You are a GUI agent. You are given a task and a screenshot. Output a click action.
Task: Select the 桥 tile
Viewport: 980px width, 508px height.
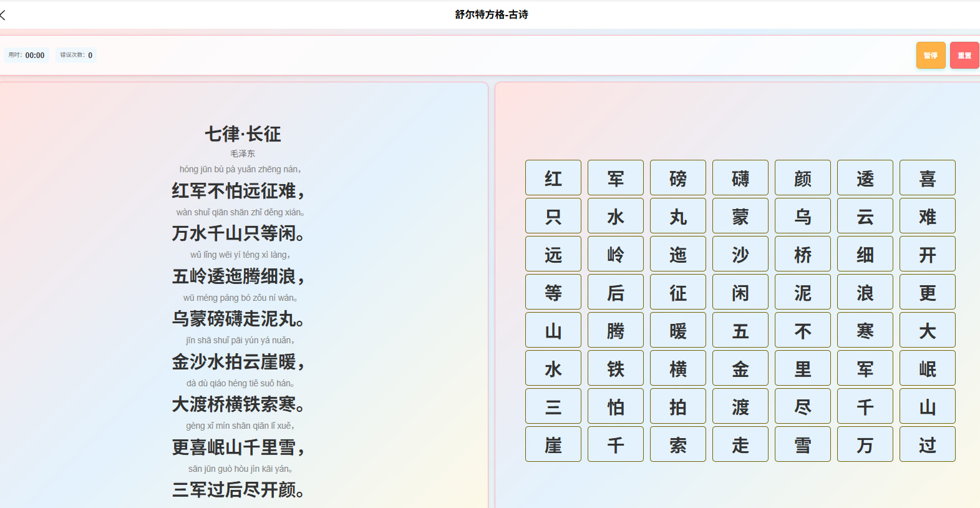tap(803, 254)
